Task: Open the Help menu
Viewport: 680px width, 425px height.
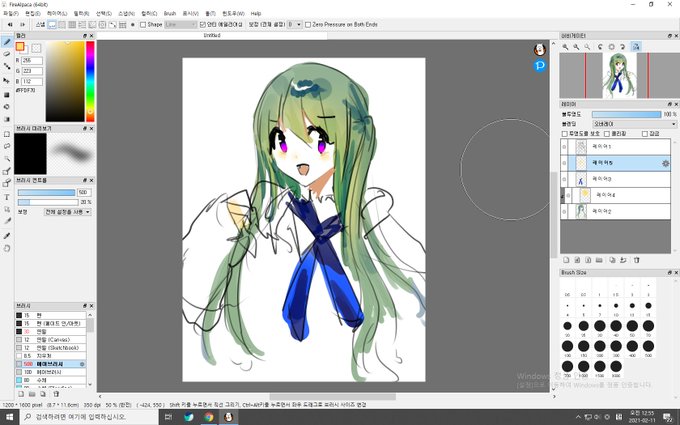Action: (x=255, y=13)
